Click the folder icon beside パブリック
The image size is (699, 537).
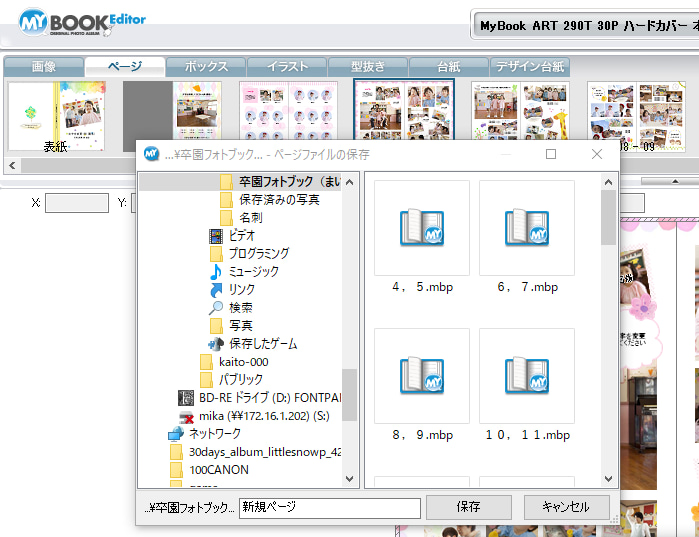[x=206, y=380]
